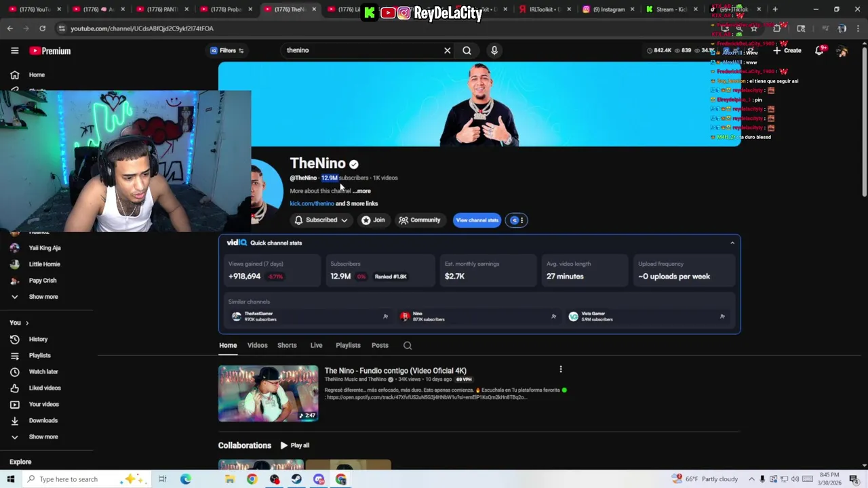Switch to the channel Videos tab
The width and height of the screenshot is (868, 488).
click(257, 345)
